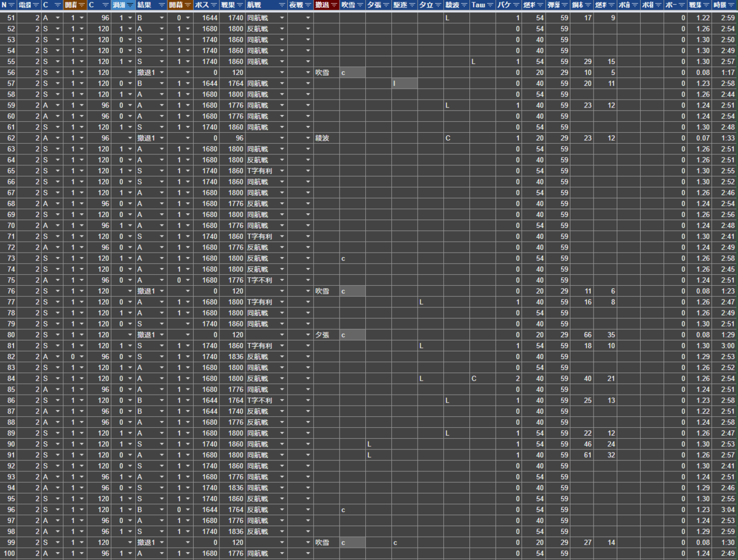Click the 夕張 header filter icon
Screen dimensions: 738x560
(386, 5)
